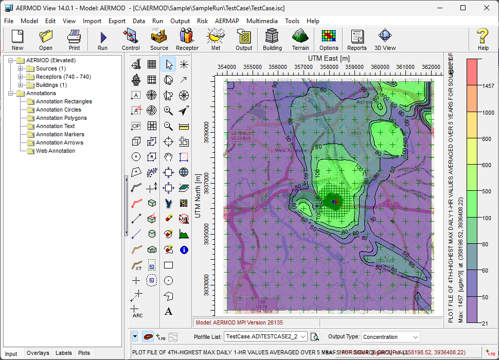
Task: Switch to the Overlays tab
Action: coord(38,353)
